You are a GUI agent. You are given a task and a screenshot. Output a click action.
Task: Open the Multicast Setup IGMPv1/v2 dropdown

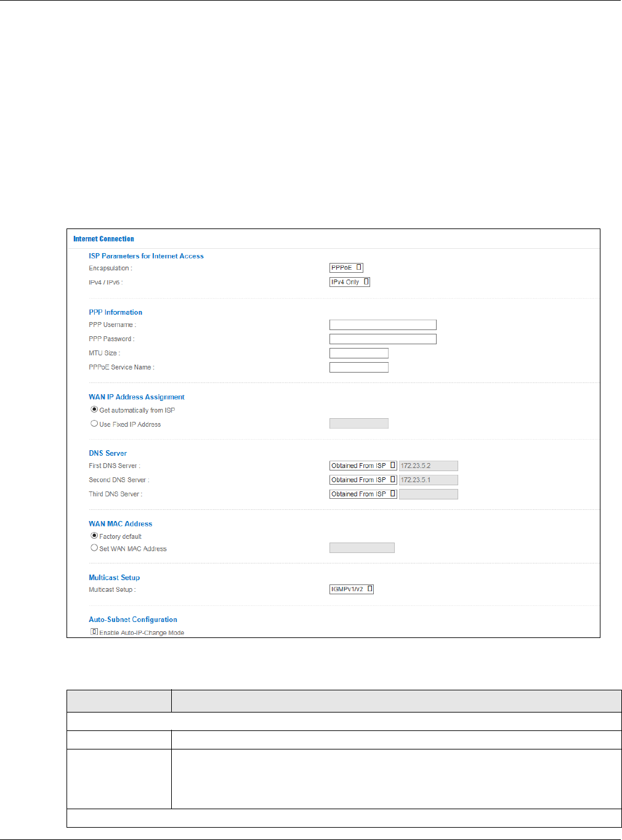click(352, 589)
